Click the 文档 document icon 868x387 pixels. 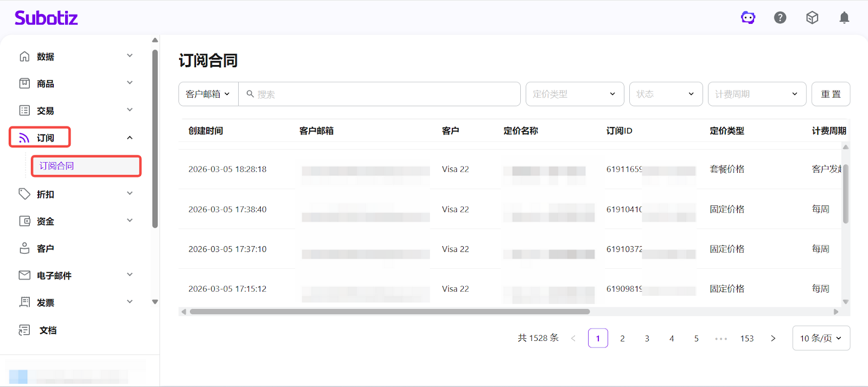pos(24,330)
